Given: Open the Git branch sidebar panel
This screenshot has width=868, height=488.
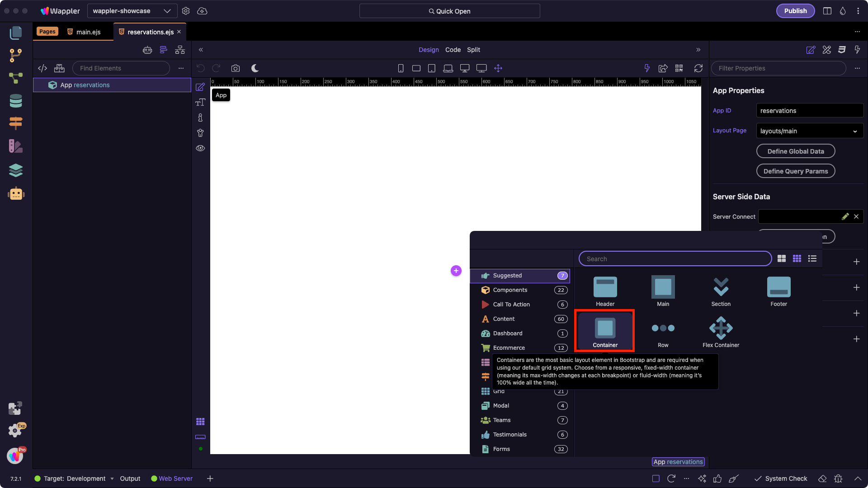Looking at the screenshot, I should (16, 56).
